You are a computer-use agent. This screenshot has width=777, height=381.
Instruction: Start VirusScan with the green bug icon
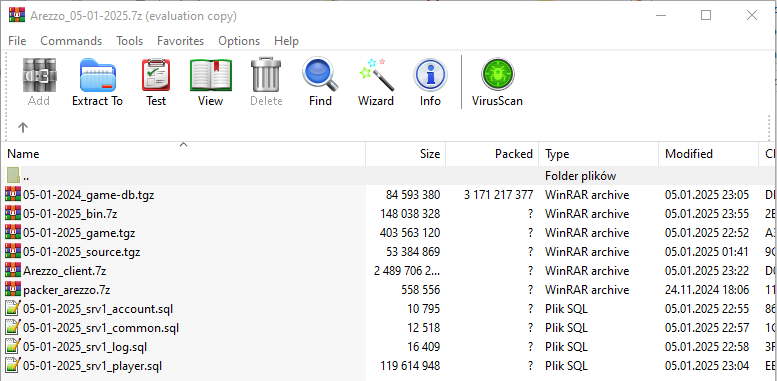pos(498,75)
